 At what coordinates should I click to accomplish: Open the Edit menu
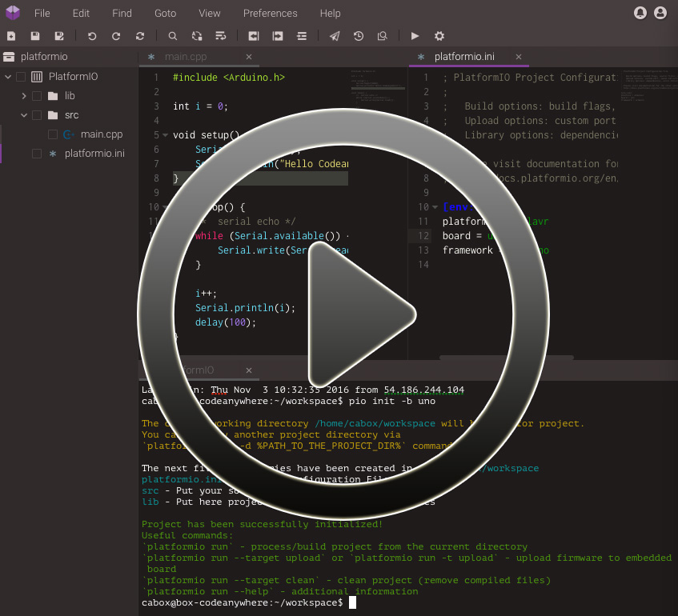(x=81, y=14)
